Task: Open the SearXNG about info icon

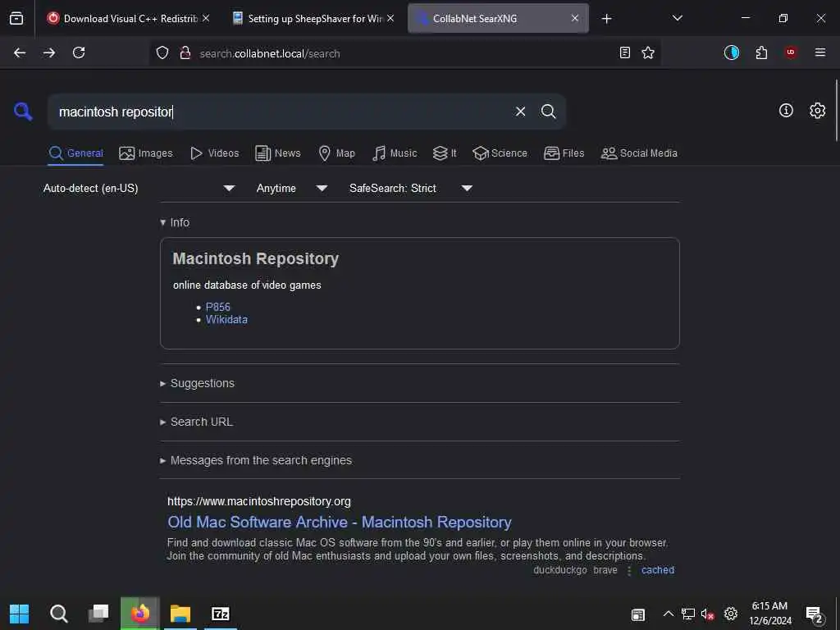Action: click(x=786, y=111)
